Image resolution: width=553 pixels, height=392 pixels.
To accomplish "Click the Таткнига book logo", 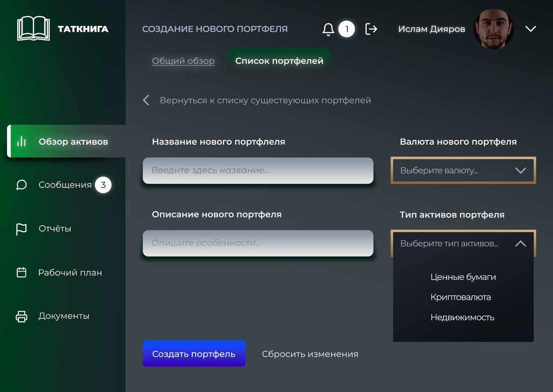I will click(33, 29).
